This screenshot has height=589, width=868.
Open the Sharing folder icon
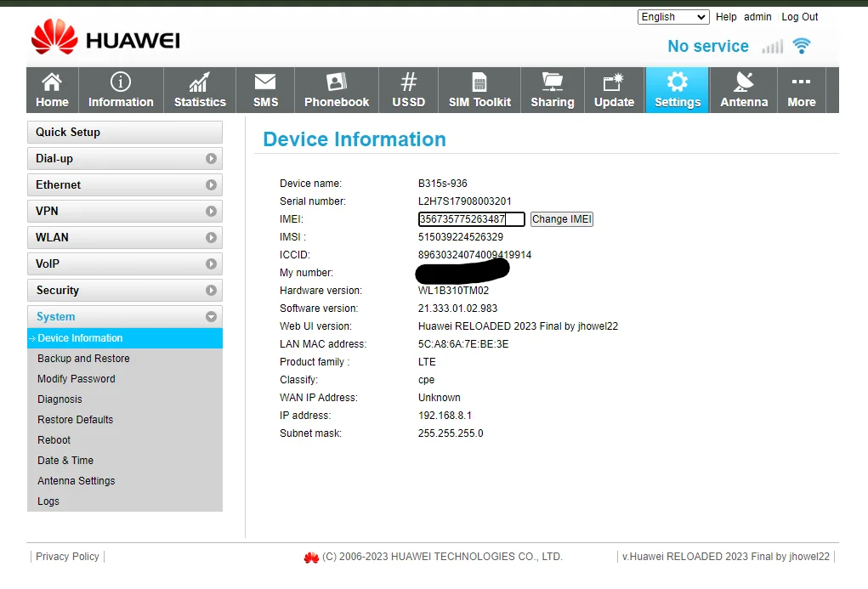click(552, 82)
